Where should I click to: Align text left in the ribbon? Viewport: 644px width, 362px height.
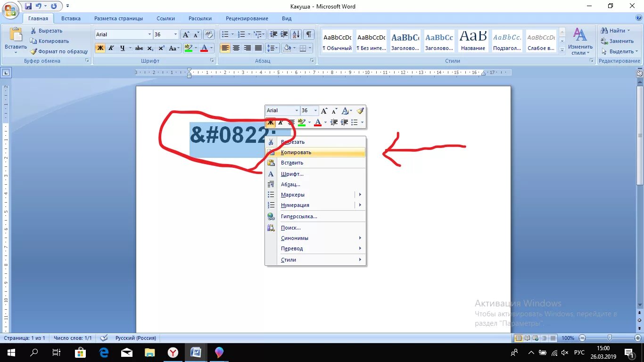(x=225, y=48)
